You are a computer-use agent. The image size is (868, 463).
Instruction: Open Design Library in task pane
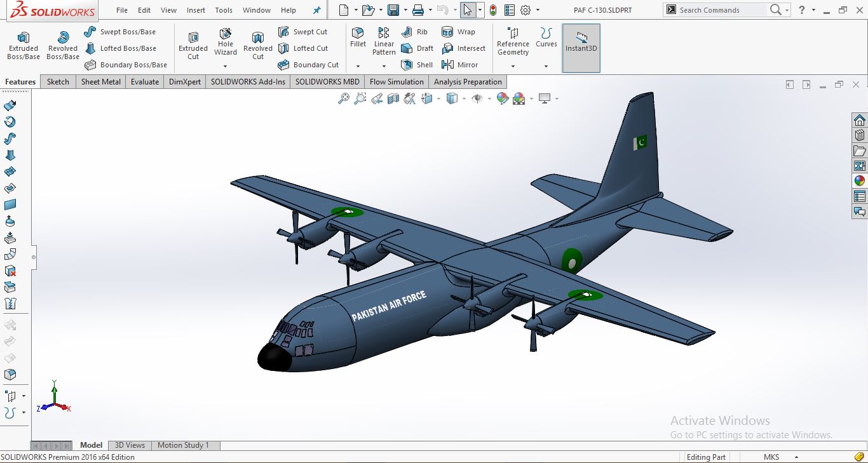pyautogui.click(x=860, y=135)
